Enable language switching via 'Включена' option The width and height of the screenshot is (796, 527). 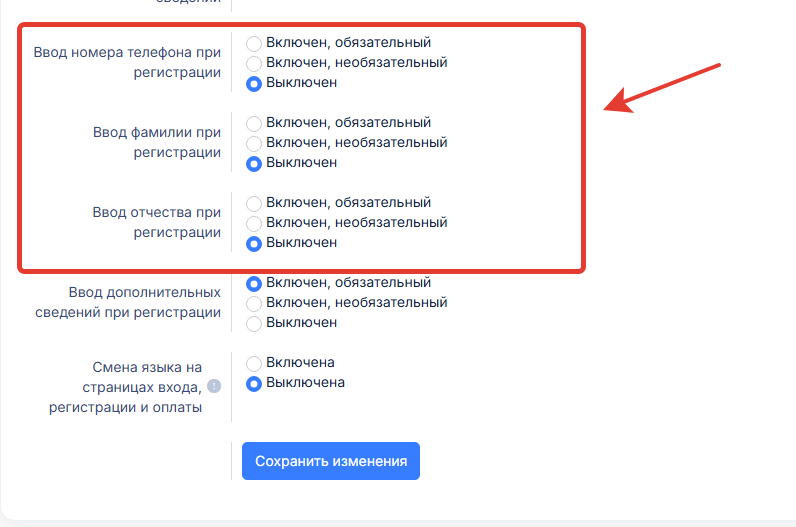[x=254, y=363]
